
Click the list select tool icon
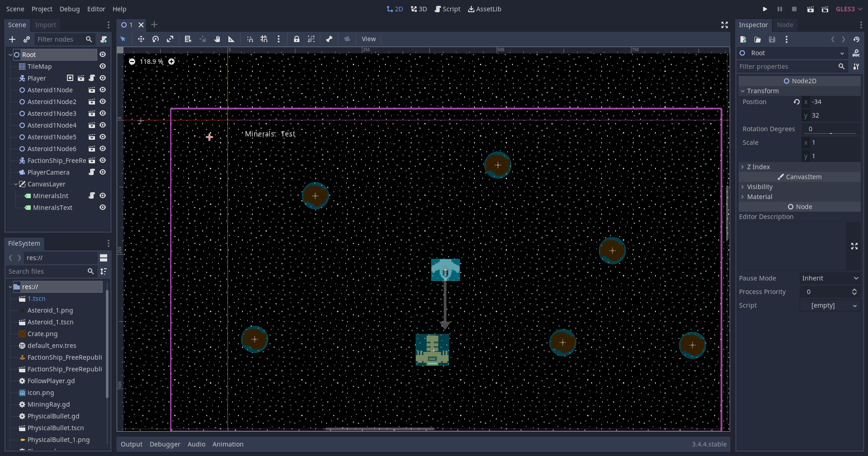point(188,39)
